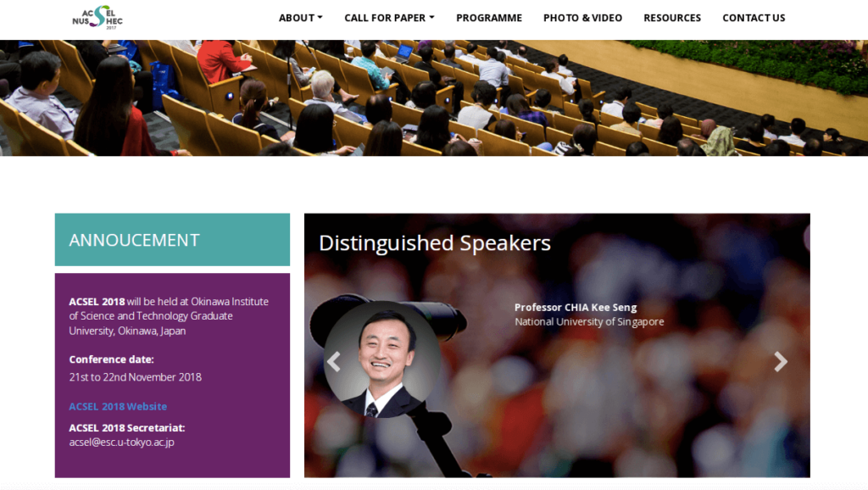Image resolution: width=868 pixels, height=490 pixels.
Task: Select CONTACT US in the navigation bar
Action: point(754,18)
